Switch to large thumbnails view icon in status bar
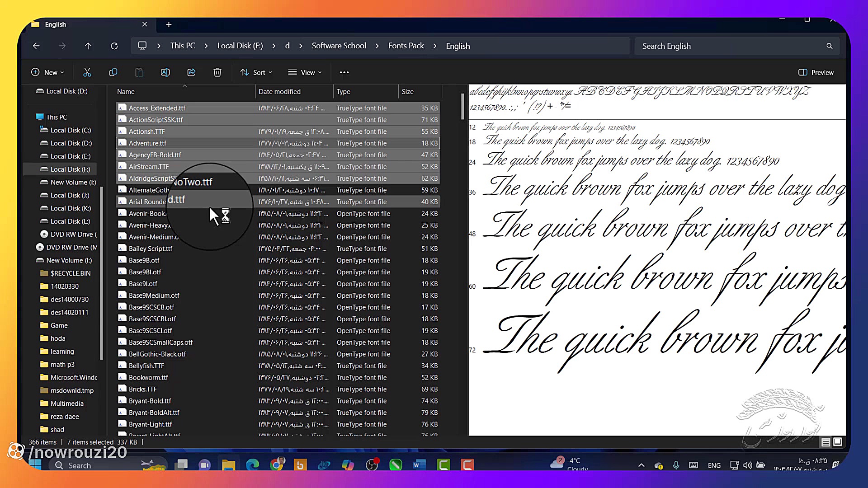The width and height of the screenshot is (868, 488). 837,442
